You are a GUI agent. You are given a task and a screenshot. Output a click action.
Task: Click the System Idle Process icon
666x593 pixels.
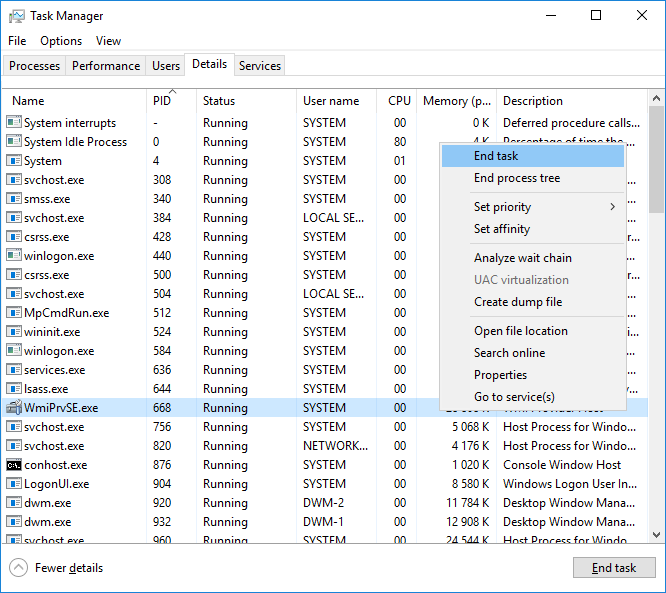(14, 141)
